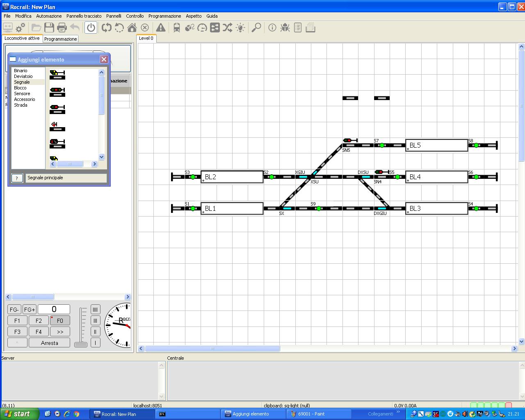Toggle locomotive function F3
This screenshot has height=420, width=525.
tap(17, 332)
